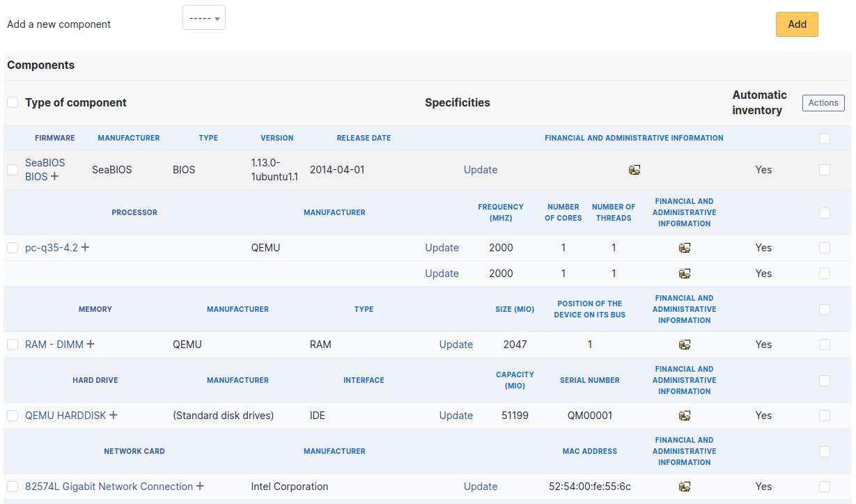
Task: Tick the right-side checkbox in Firmware header row
Action: (825, 139)
